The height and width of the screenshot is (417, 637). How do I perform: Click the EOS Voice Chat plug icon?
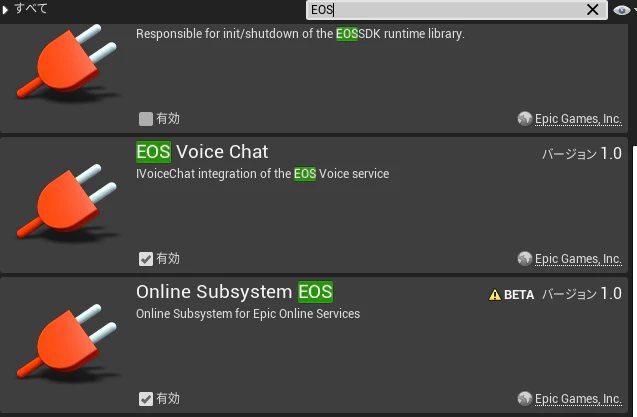67,201
